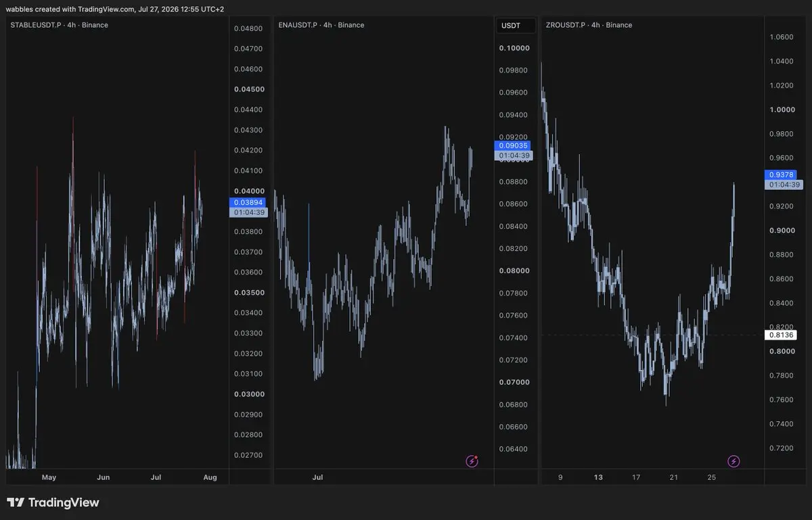Screen dimensions: 812x520
Task: Click the 0.8000 price scale value
Action: tap(782, 351)
